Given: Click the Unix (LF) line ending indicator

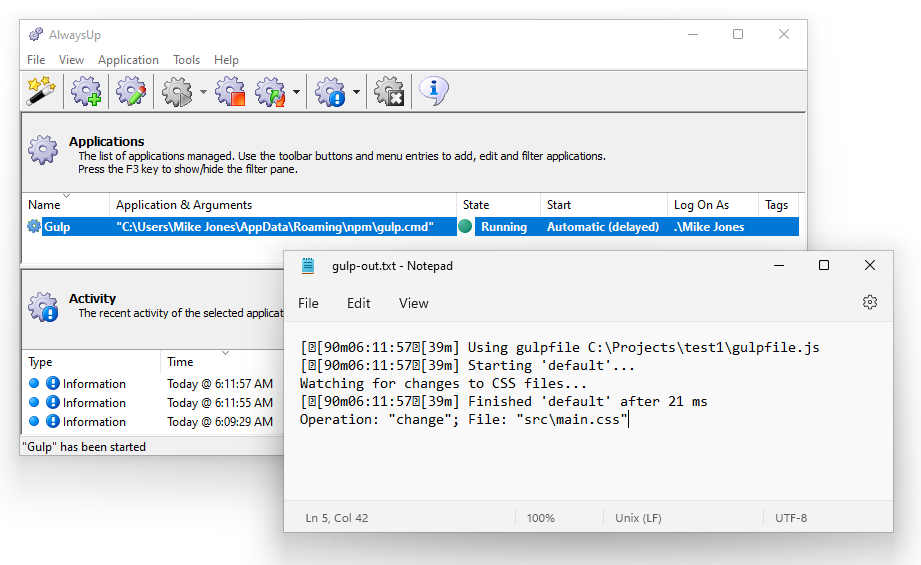Looking at the screenshot, I should click(638, 518).
